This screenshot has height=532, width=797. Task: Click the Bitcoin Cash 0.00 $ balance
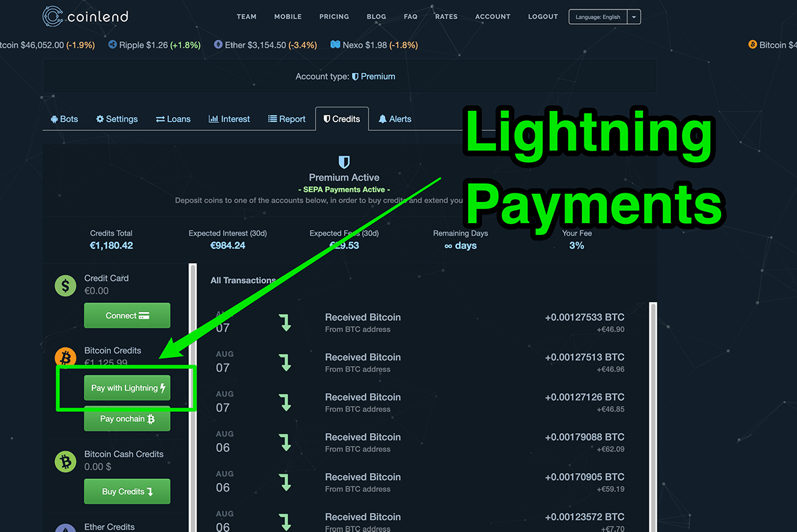pyautogui.click(x=98, y=467)
